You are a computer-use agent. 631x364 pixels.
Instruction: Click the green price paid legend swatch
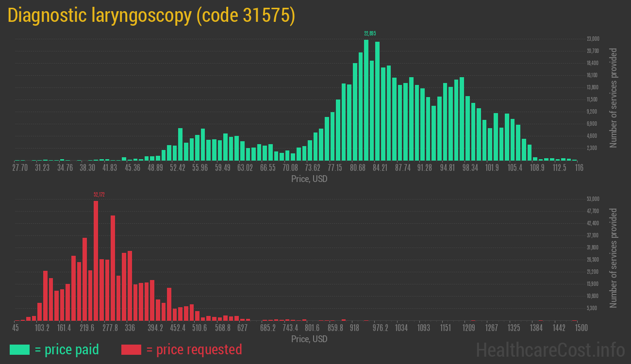point(19,349)
